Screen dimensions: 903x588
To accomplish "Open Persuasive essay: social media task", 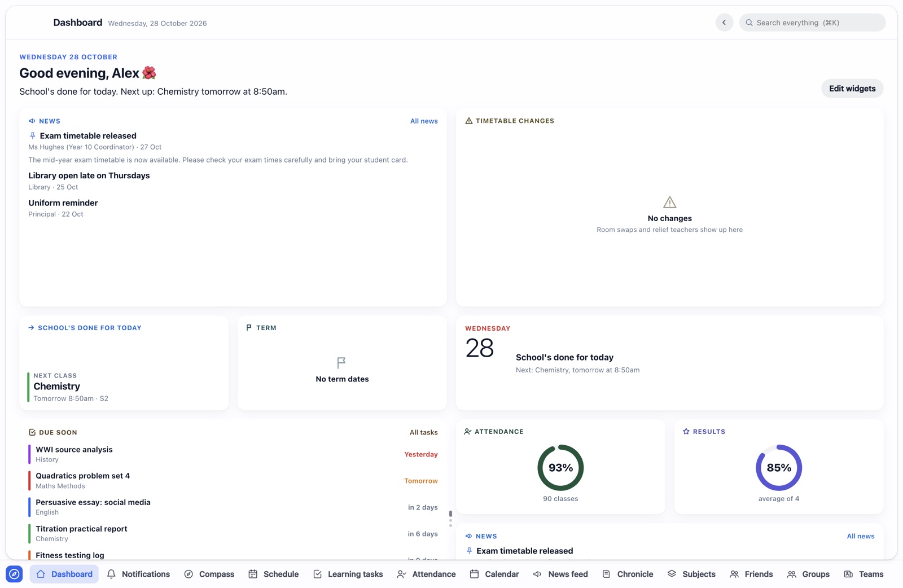I will 233,507.
